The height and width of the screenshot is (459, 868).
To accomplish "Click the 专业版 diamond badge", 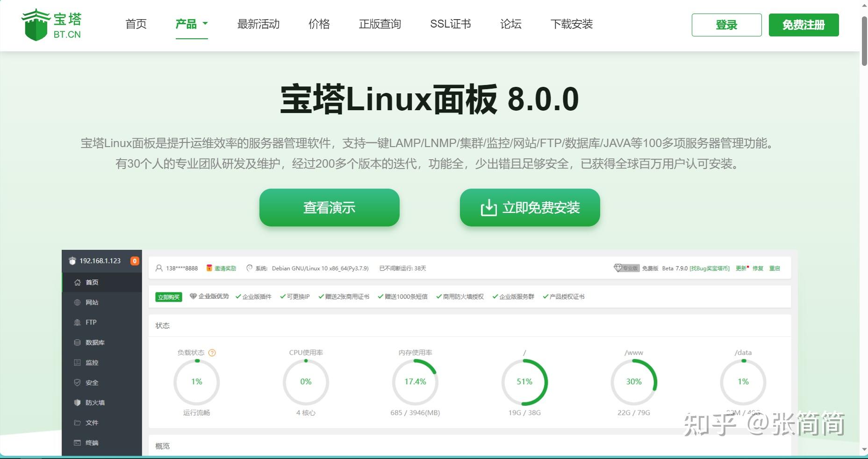I will click(626, 268).
